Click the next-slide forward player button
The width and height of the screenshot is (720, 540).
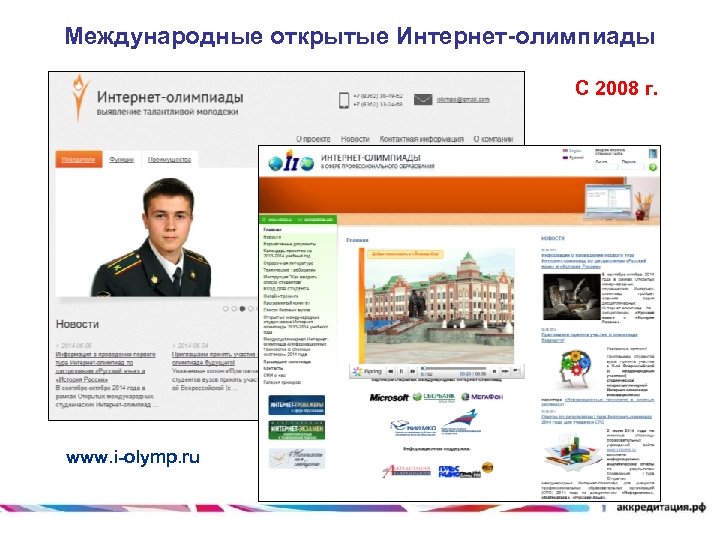coord(412,371)
